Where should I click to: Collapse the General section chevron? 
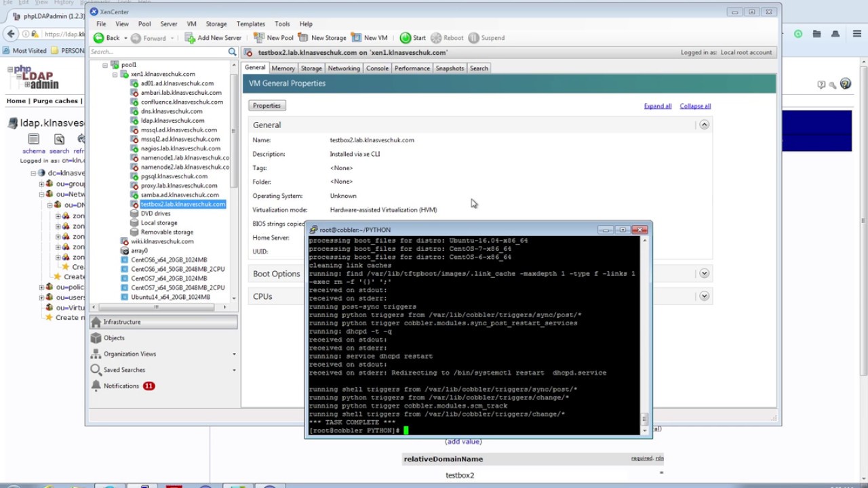click(704, 125)
